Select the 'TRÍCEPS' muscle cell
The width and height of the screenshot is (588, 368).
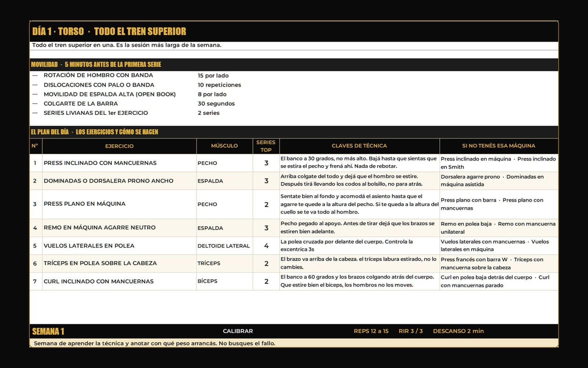tap(225, 263)
